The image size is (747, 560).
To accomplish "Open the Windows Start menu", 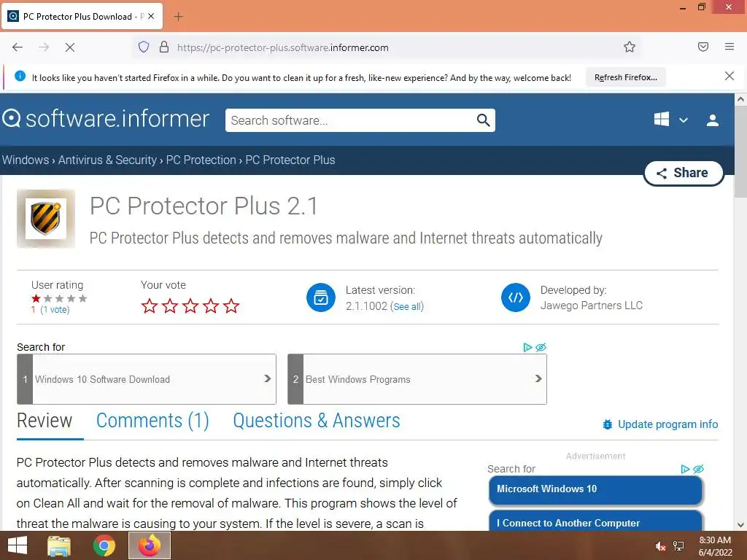I will click(18, 545).
